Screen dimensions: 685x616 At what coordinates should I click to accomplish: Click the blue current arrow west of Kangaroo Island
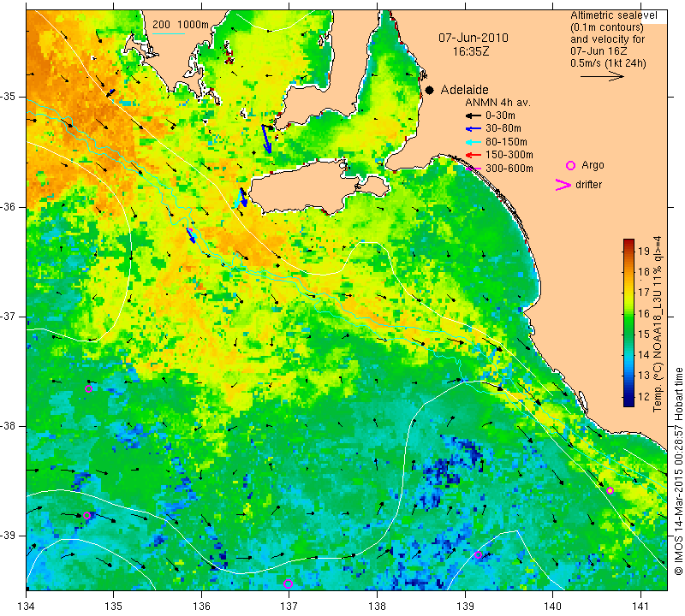click(x=243, y=197)
